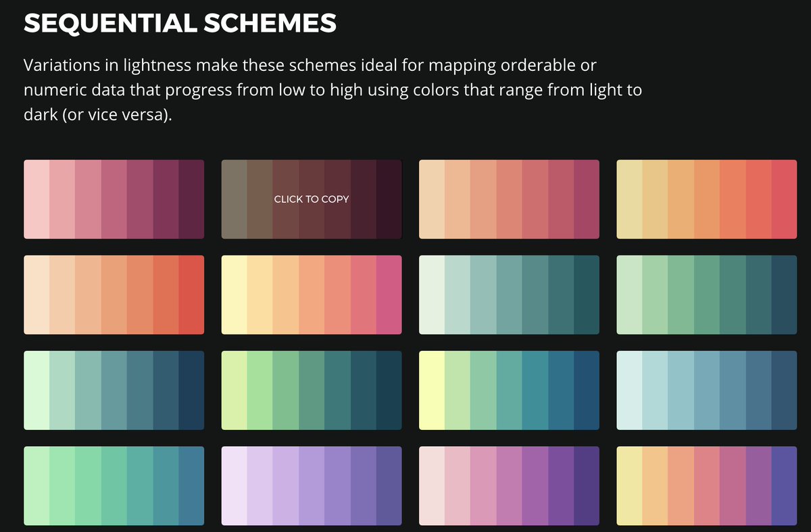This screenshot has width=811, height=532.
Task: Copy the yellow to indigo palette
Action: (707, 485)
